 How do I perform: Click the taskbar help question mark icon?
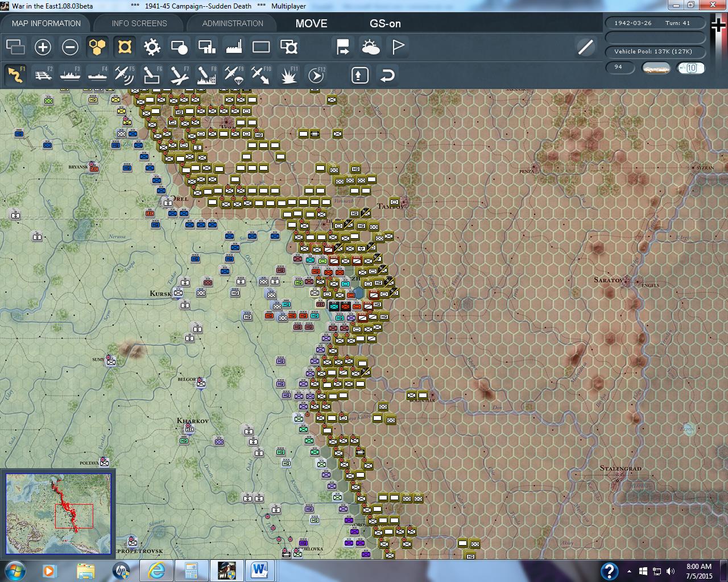point(609,571)
